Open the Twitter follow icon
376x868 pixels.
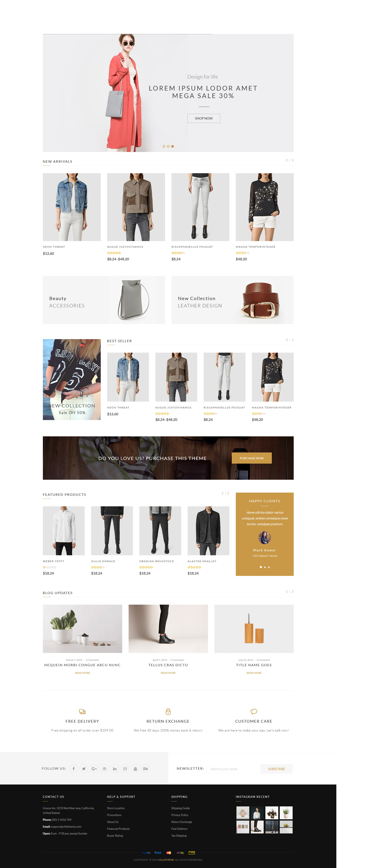(84, 769)
